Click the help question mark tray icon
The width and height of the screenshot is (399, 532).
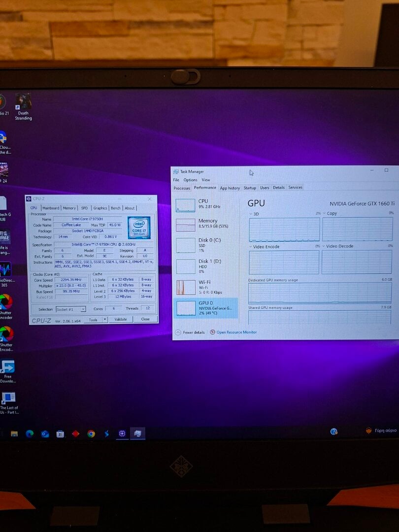pyautogui.click(x=334, y=431)
